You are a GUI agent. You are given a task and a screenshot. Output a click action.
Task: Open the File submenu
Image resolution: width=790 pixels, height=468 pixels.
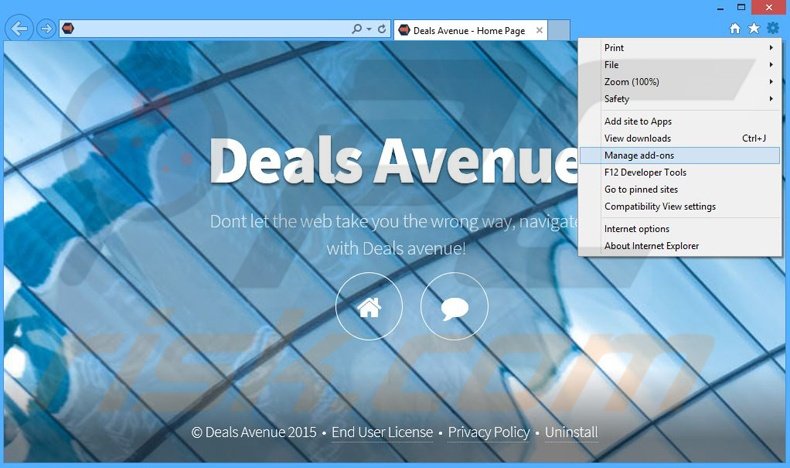pos(680,64)
